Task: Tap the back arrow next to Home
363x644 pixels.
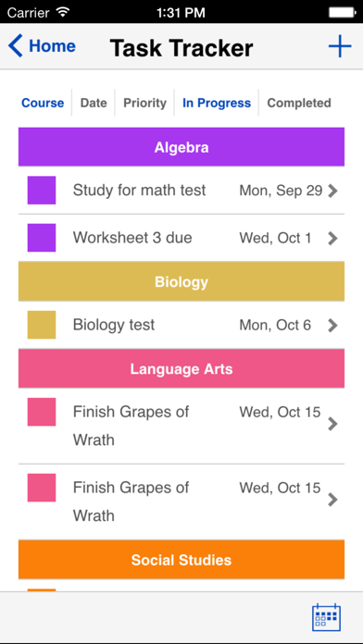Action: (x=15, y=46)
